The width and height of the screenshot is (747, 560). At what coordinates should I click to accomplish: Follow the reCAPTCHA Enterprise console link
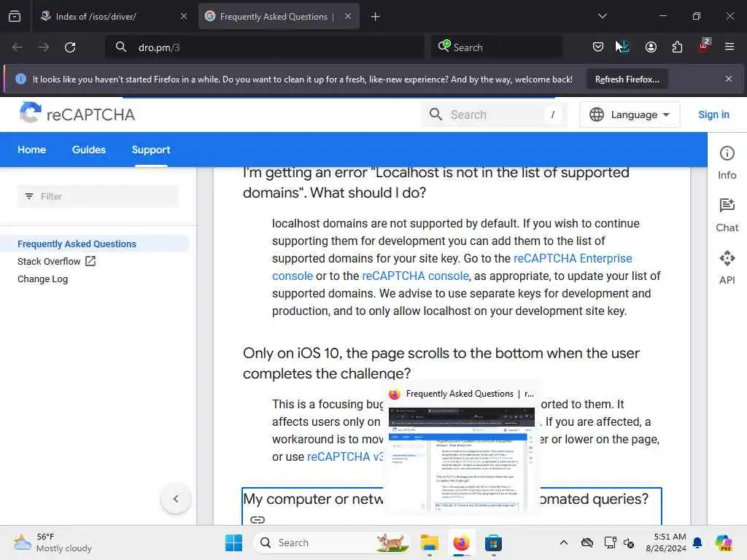[573, 258]
